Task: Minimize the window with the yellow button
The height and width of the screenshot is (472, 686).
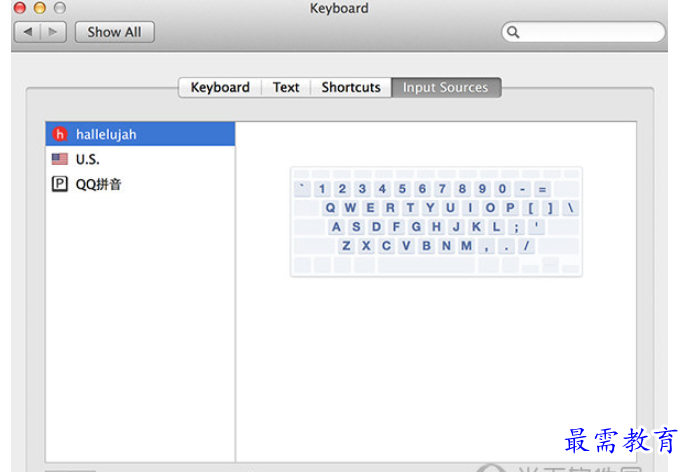Action: [40, 7]
